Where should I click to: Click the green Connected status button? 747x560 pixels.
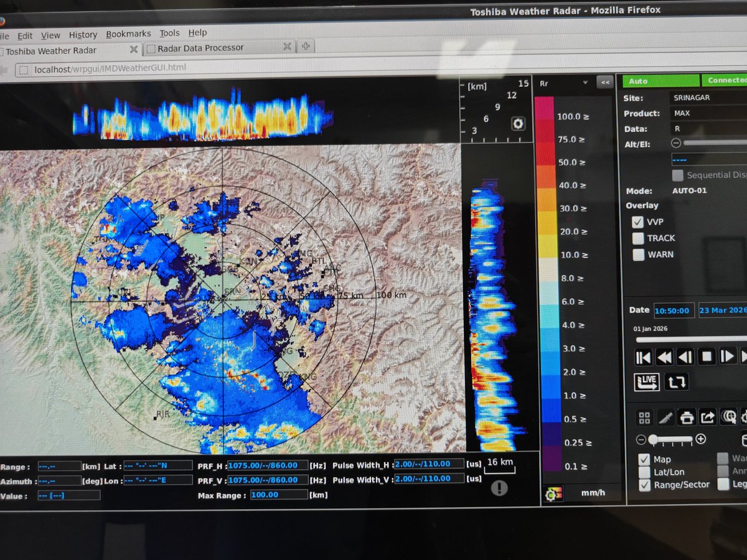point(725,80)
